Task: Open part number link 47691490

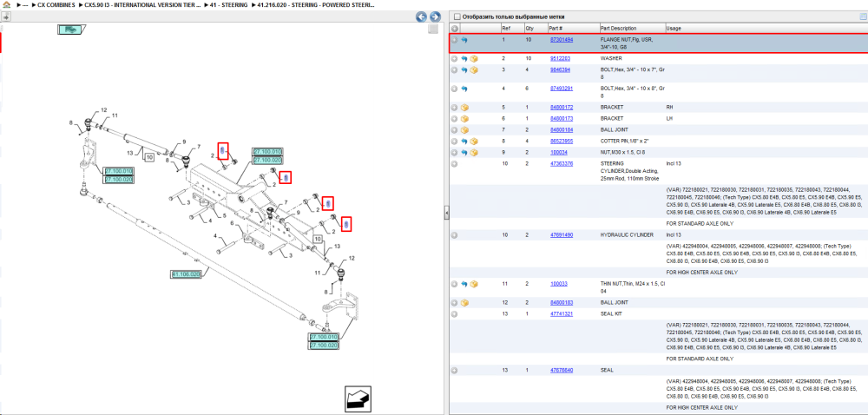Action: click(561, 235)
